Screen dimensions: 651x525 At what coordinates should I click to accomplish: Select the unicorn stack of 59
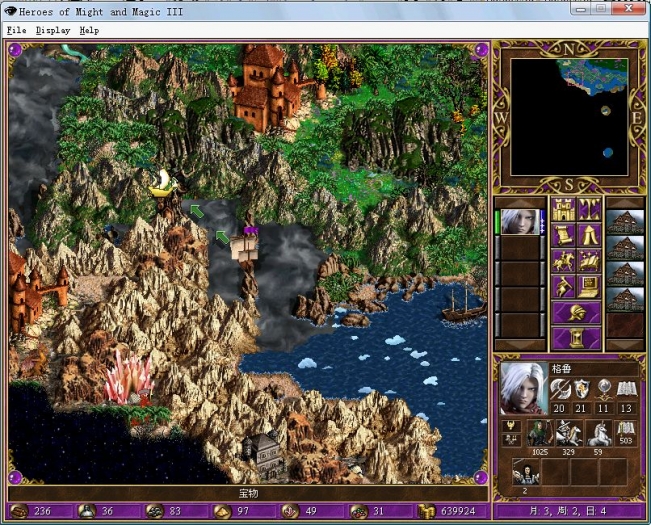coord(598,433)
